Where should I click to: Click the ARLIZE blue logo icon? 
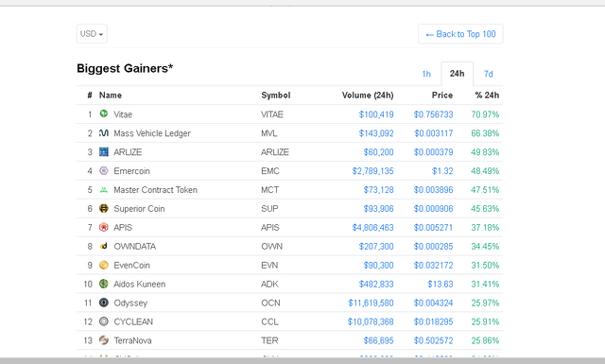coord(104,151)
